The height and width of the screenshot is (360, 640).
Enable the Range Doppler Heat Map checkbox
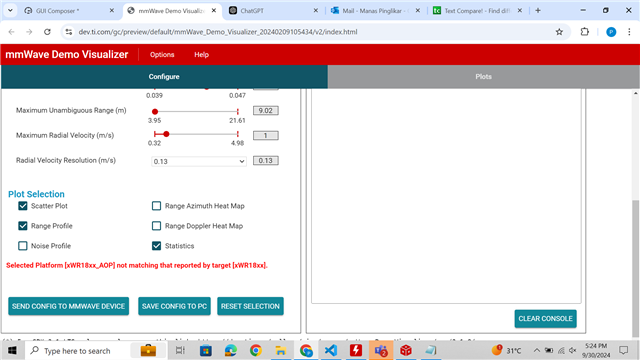(156, 226)
